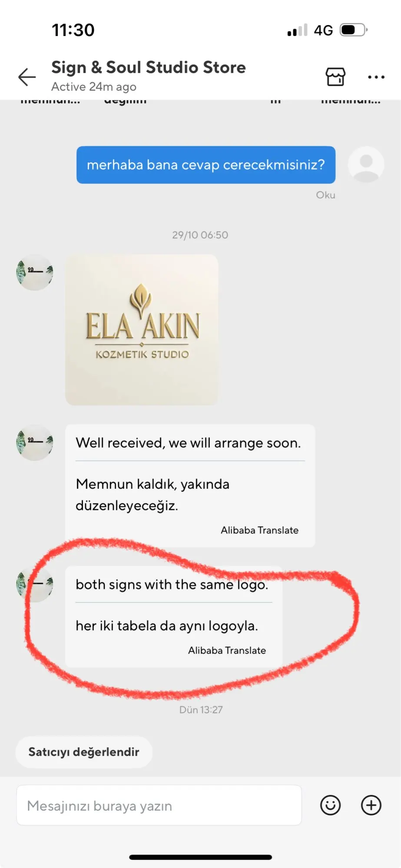Tap the back arrow icon
401x868 pixels.
point(27,77)
